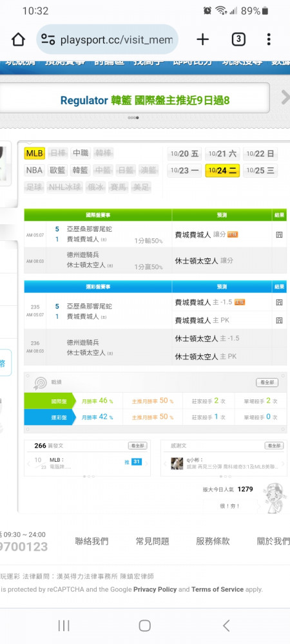Select the blue 運彩盤 record tab
This screenshot has width=290, height=644.
point(49,417)
